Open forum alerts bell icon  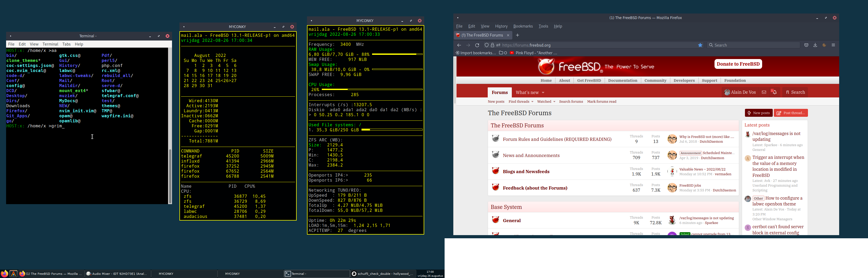coord(774,92)
